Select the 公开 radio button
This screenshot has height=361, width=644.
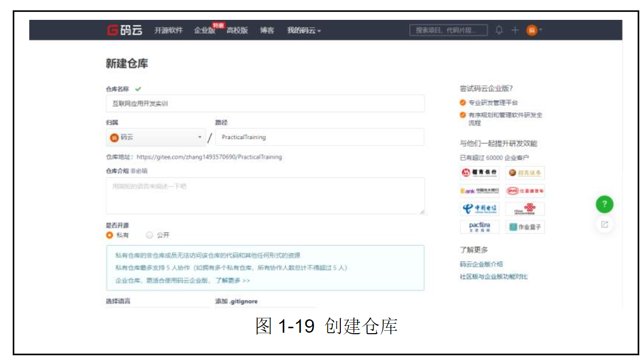149,235
